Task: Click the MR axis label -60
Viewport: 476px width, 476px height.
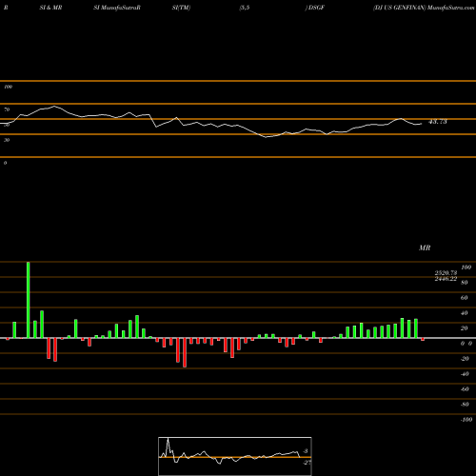Action: [x=465, y=389]
